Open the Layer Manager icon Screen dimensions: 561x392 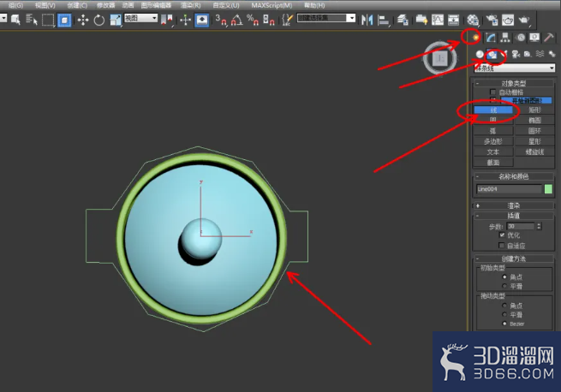click(403, 20)
